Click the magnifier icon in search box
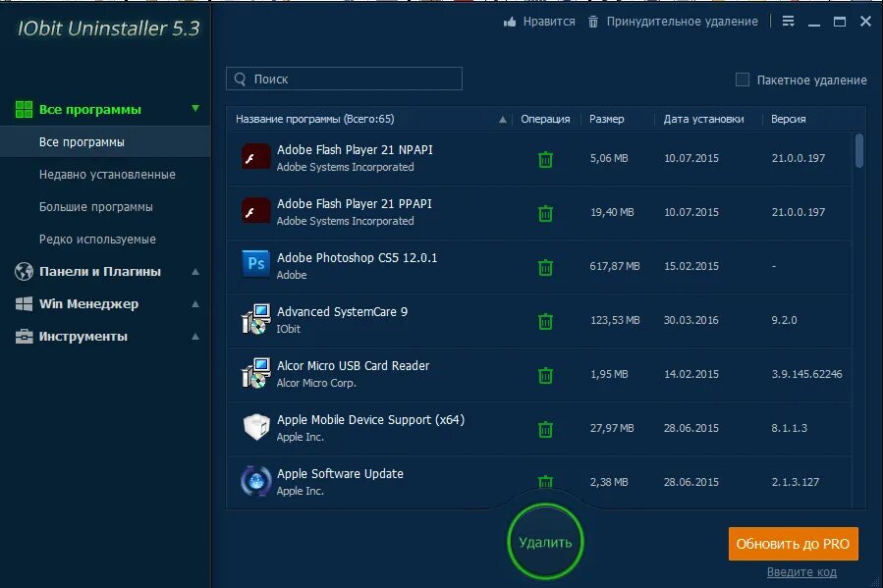Screen dimensions: 883x588 [240, 79]
